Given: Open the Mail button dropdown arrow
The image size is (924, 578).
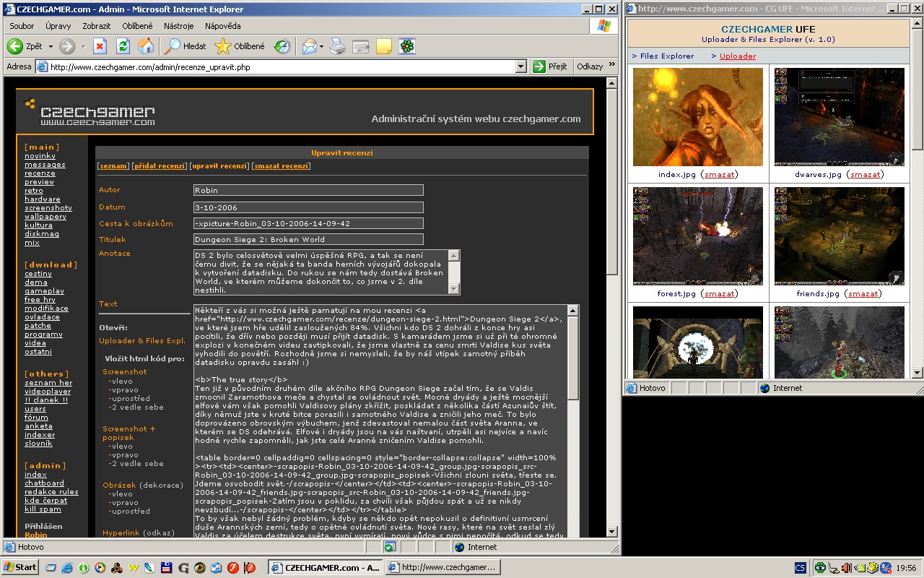Looking at the screenshot, I should [322, 46].
